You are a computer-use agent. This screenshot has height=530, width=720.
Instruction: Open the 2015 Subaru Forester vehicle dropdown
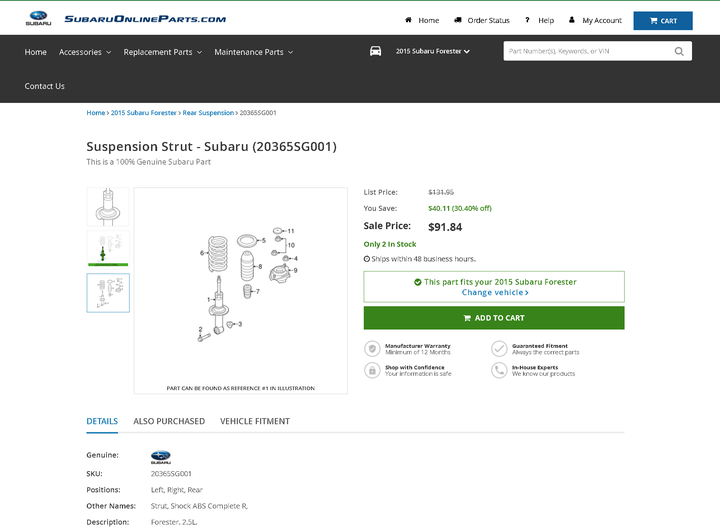click(433, 51)
